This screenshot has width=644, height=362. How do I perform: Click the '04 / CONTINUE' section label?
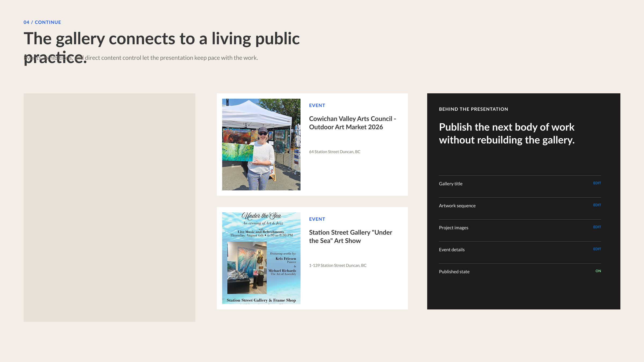tap(42, 22)
